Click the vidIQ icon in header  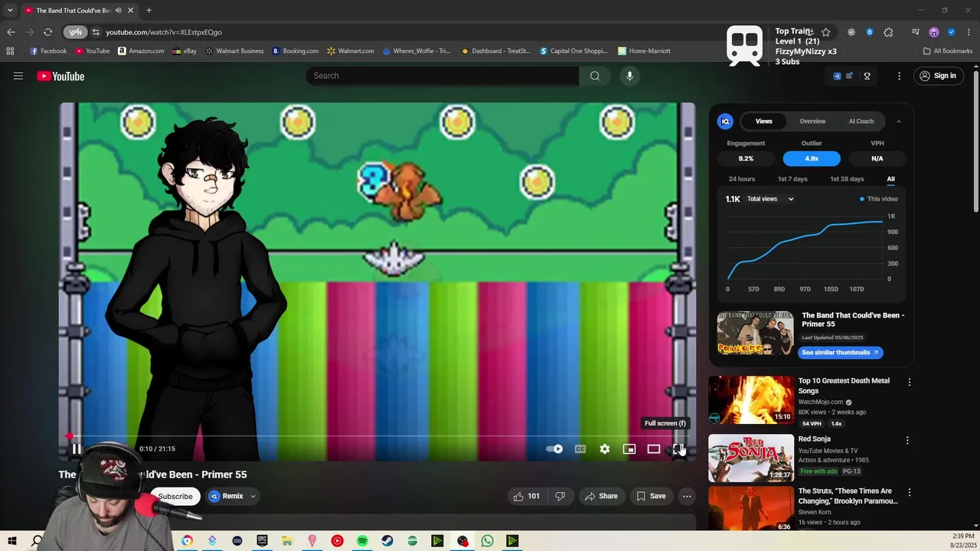837,76
